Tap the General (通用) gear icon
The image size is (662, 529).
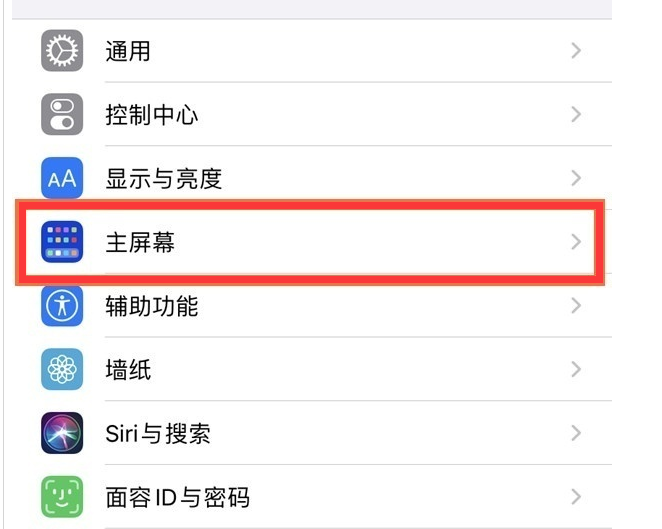[x=62, y=51]
